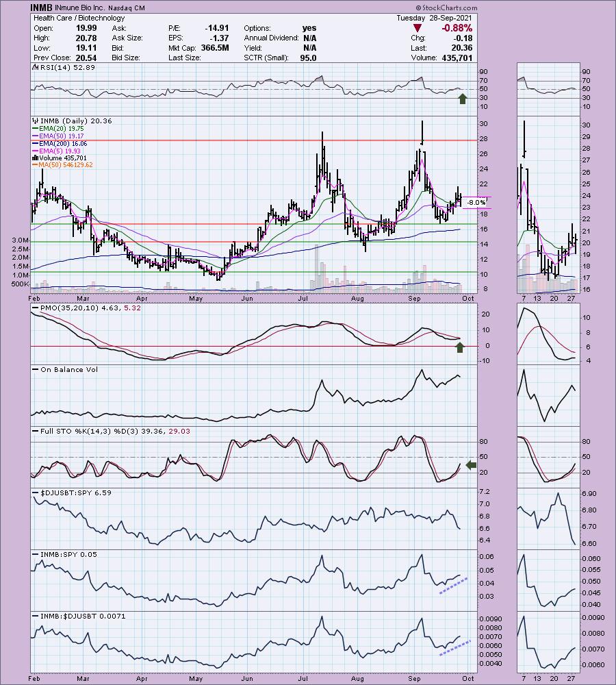
Task: Click the EMA(50) 19.17 legend entry
Action: [x=62, y=136]
